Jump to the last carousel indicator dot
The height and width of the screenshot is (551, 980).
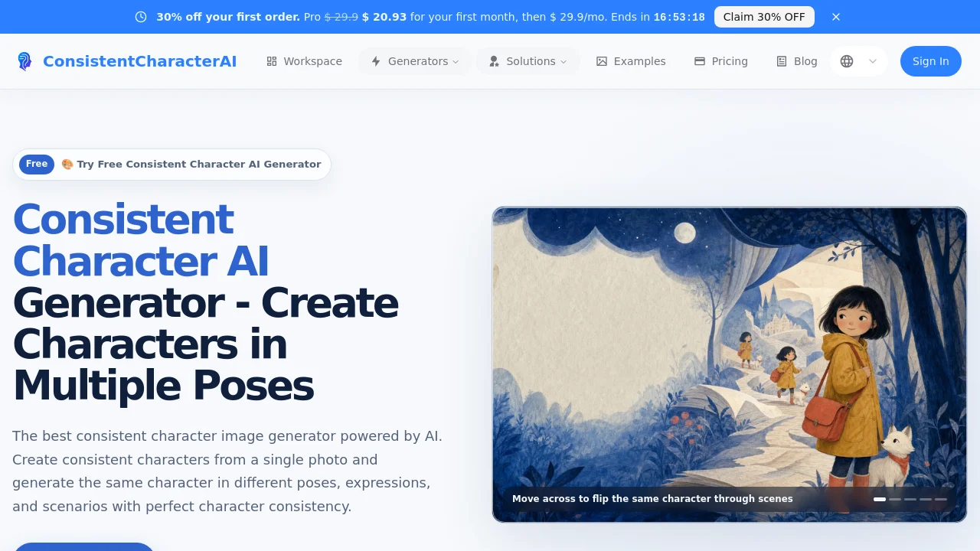[941, 499]
